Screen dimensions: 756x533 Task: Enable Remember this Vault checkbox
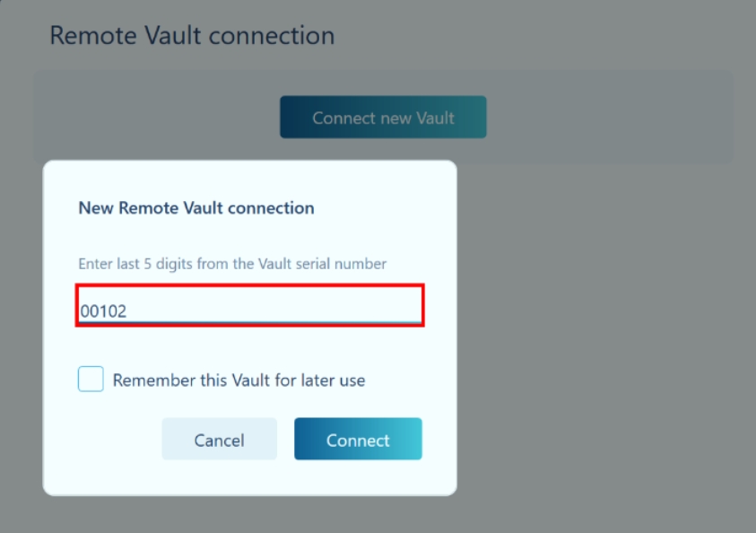click(91, 379)
